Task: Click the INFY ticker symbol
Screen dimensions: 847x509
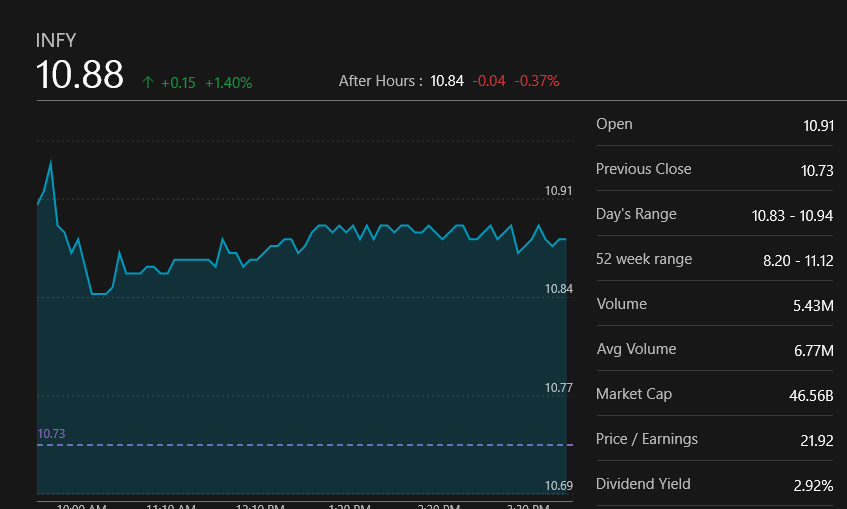Action: pos(56,40)
